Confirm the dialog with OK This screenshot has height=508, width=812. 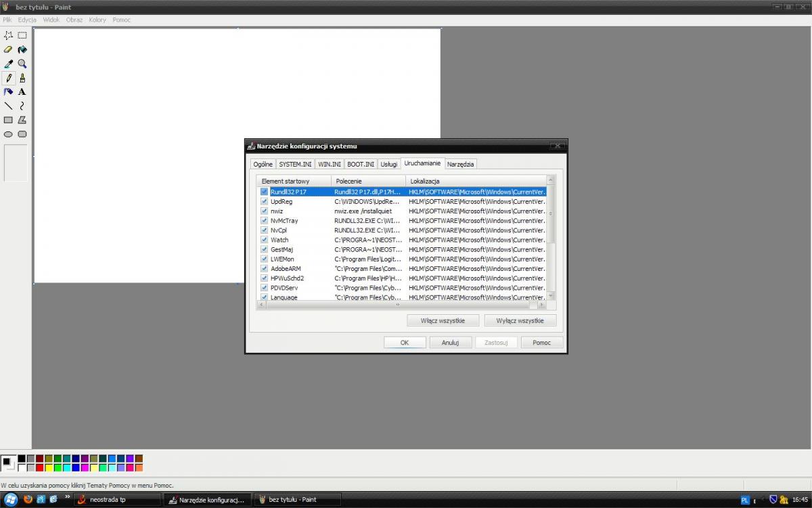click(405, 343)
